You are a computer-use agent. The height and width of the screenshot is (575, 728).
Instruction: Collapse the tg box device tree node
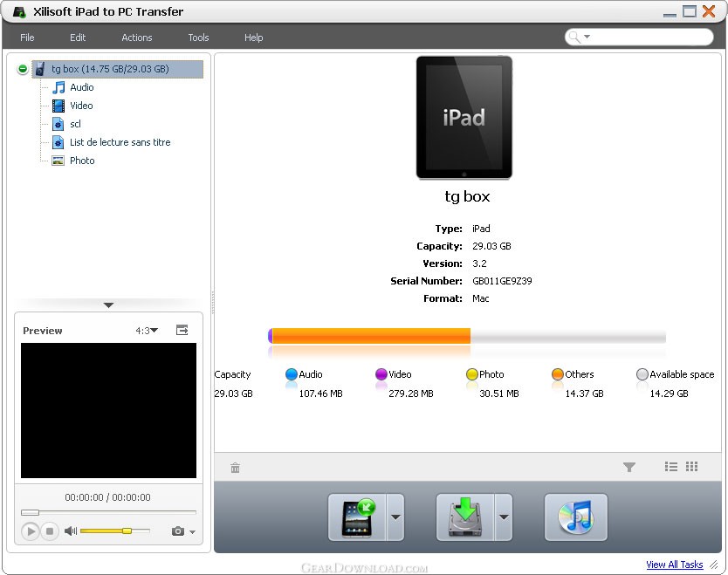(x=23, y=69)
